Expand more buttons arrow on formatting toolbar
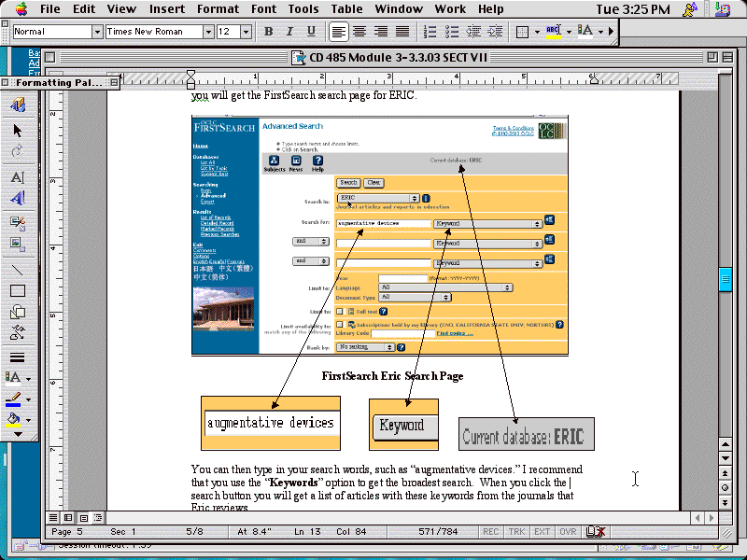This screenshot has height=560, width=747. (612, 32)
